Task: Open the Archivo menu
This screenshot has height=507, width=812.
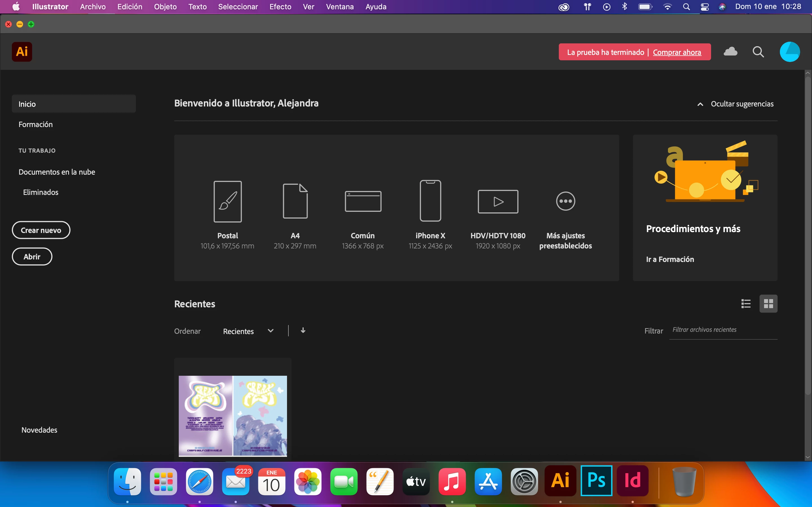Action: tap(92, 7)
